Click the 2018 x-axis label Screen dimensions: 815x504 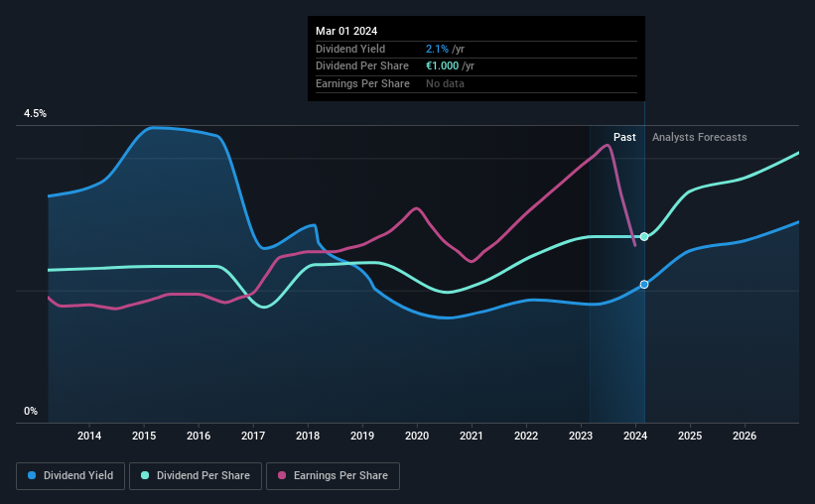pyautogui.click(x=308, y=436)
